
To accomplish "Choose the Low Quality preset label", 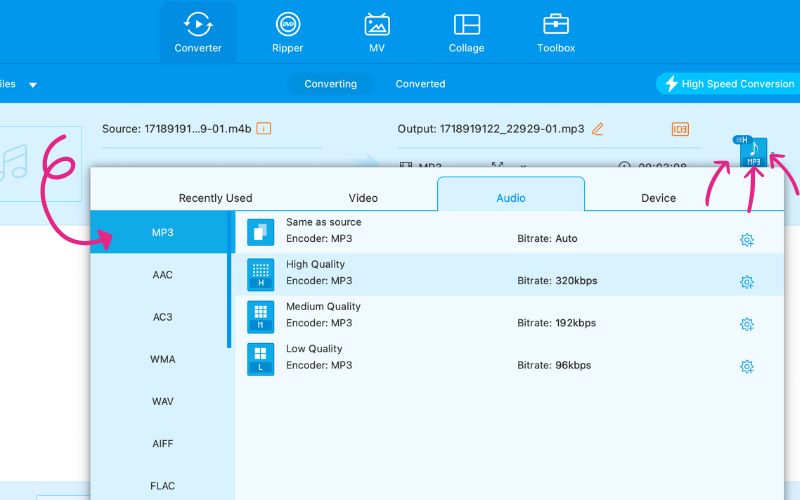I will pyautogui.click(x=314, y=348).
